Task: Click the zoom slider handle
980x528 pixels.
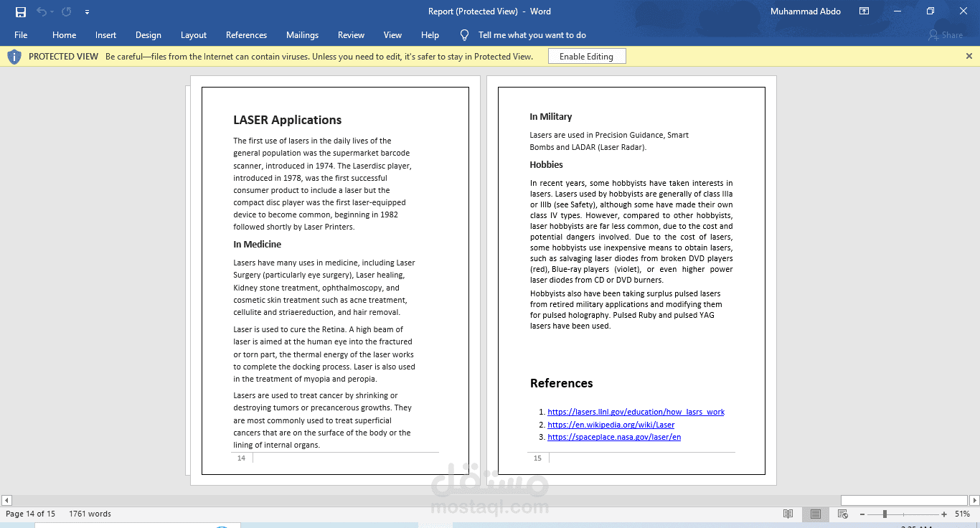Action: click(885, 514)
